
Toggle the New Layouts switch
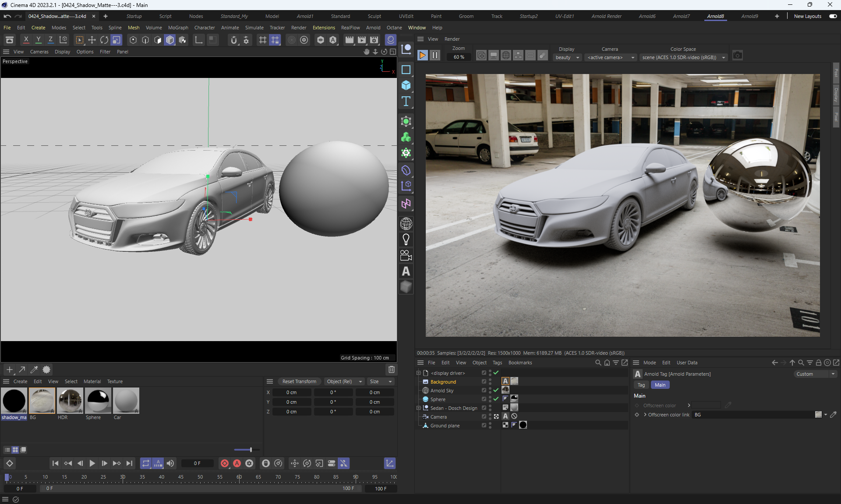coord(833,16)
